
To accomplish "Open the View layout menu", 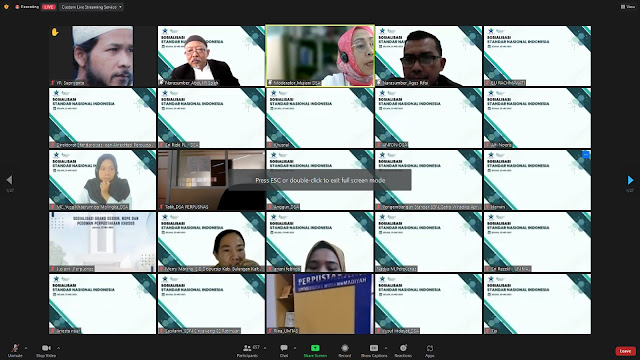I will 628,7.
